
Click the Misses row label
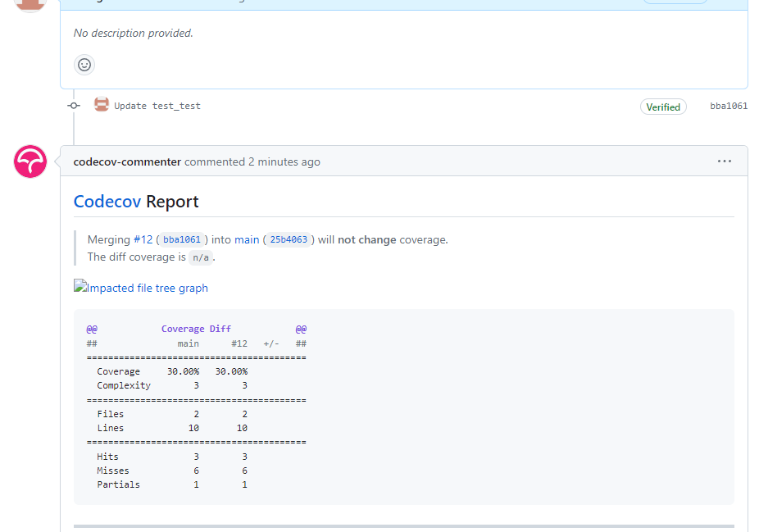pyautogui.click(x=113, y=471)
